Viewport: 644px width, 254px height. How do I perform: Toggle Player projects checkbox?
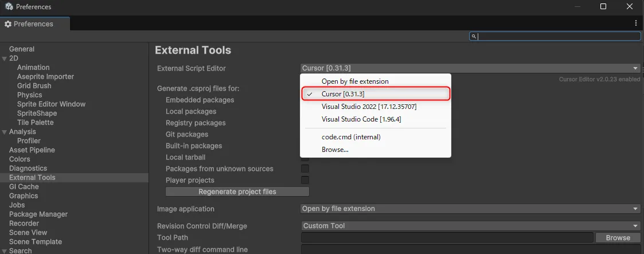click(x=305, y=180)
